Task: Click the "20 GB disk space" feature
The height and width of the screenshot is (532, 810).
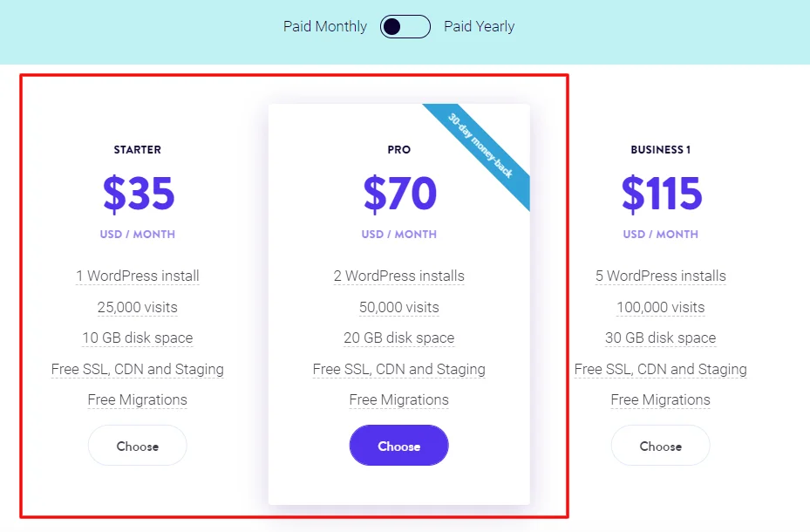Action: 398,338
